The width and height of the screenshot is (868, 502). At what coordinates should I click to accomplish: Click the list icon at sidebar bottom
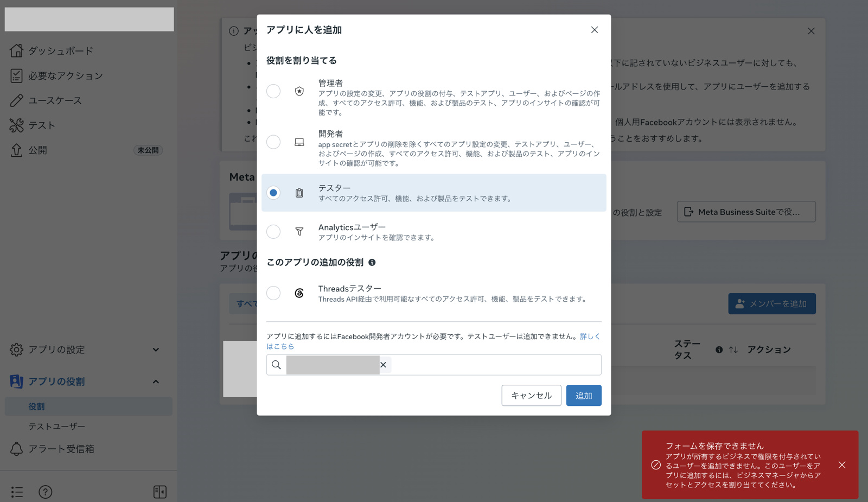17,492
